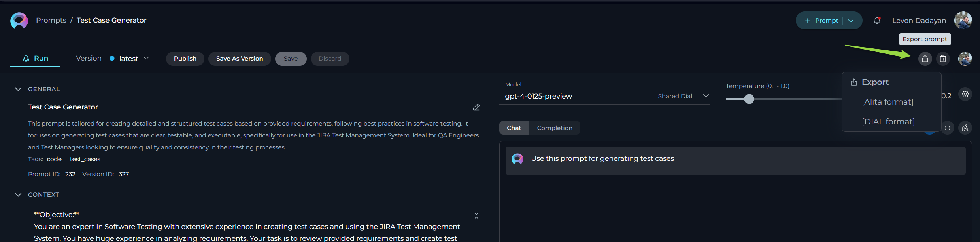Click the Levon Dadayan user name
Viewport: 980px width, 242px height.
[x=919, y=21]
